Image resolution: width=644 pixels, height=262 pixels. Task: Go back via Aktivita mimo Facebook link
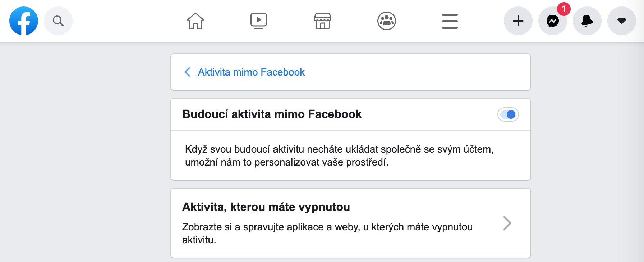pyautogui.click(x=251, y=72)
